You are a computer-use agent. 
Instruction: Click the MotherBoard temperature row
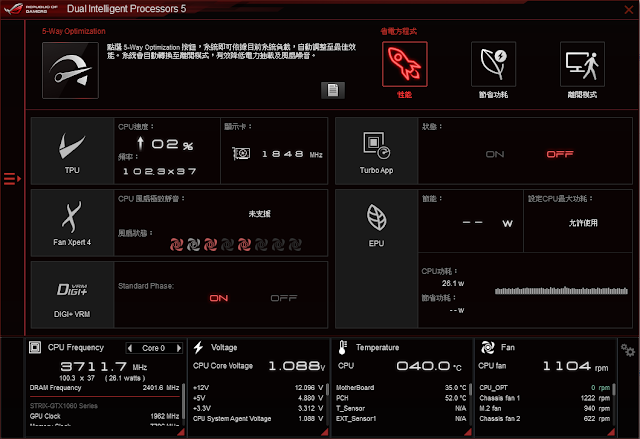[x=401, y=388]
